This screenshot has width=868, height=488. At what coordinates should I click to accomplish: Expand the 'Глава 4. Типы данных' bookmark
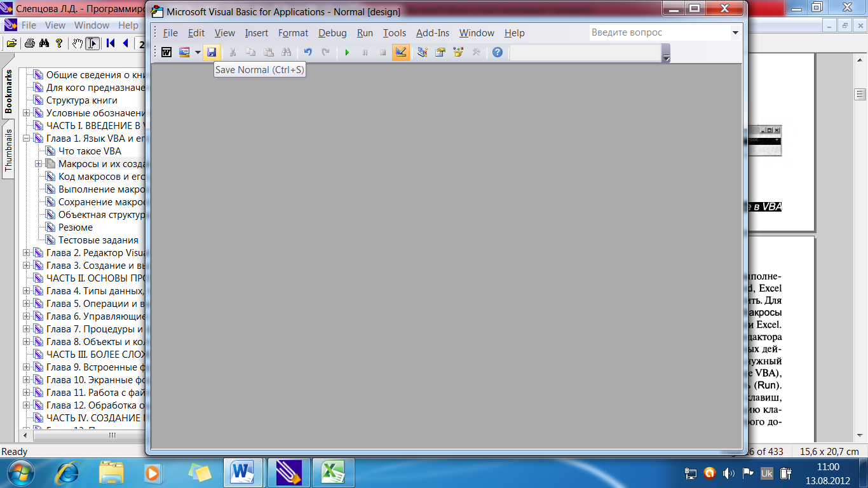point(27,291)
